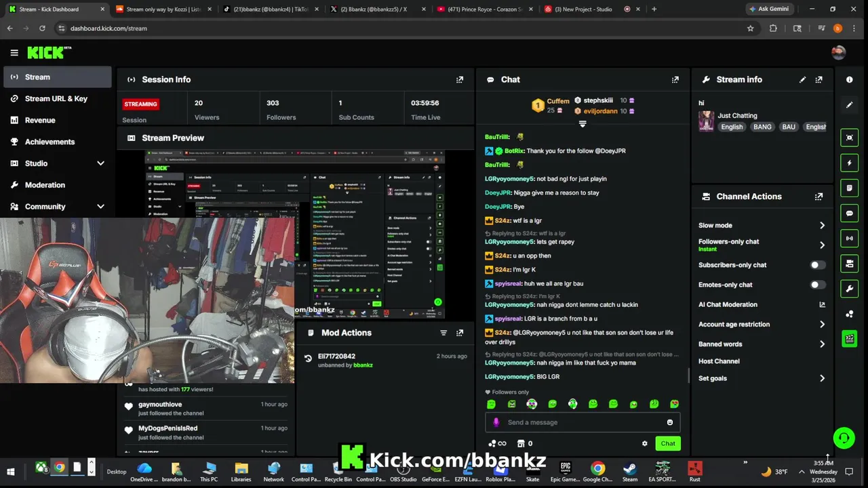Toggle the note widget in the right sidebar
The height and width of the screenshot is (488, 868).
click(849, 188)
